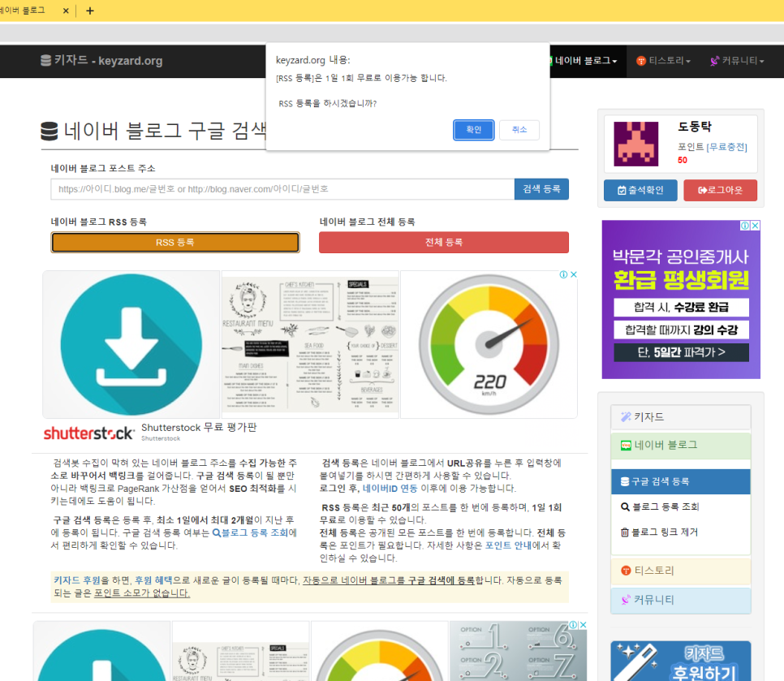Image resolution: width=784 pixels, height=681 pixels.
Task: Close the 박문각 sidebar ad X
Action: tap(755, 226)
